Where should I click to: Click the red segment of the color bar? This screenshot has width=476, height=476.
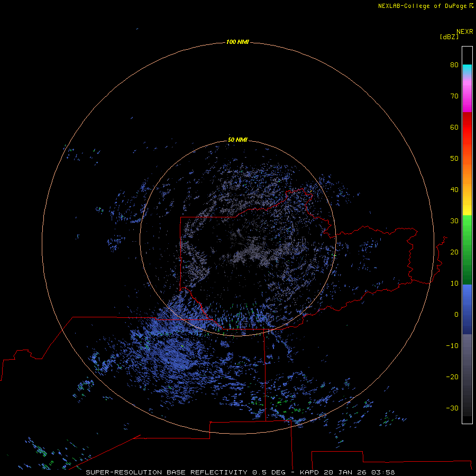pos(467,127)
